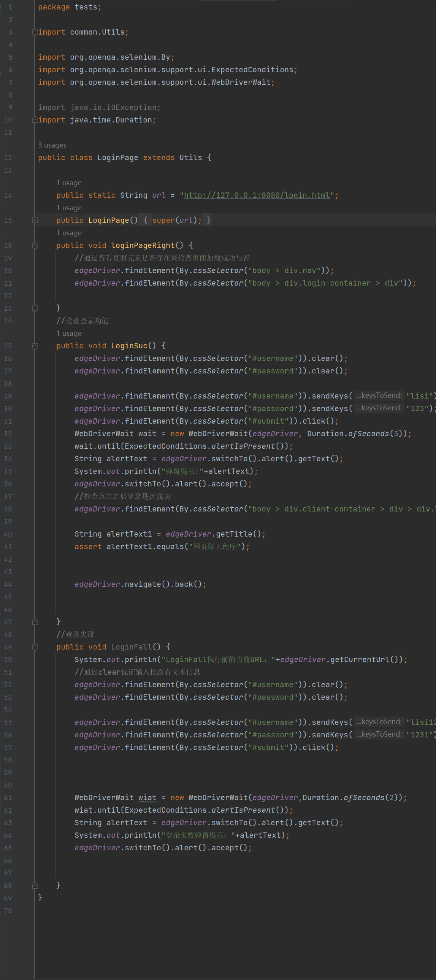Click 'Duration.ofSeconds(2)' on line 61

pos(350,798)
